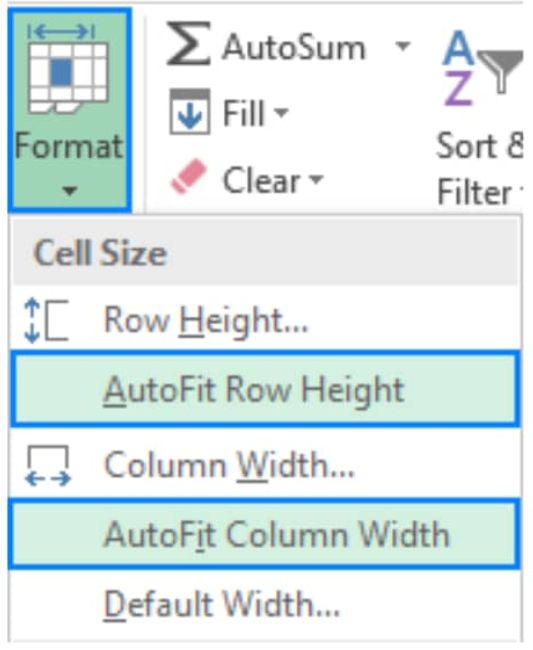Click the Row Height arrows icon
Image resolution: width=533 pixels, height=650 pixels.
(x=46, y=321)
